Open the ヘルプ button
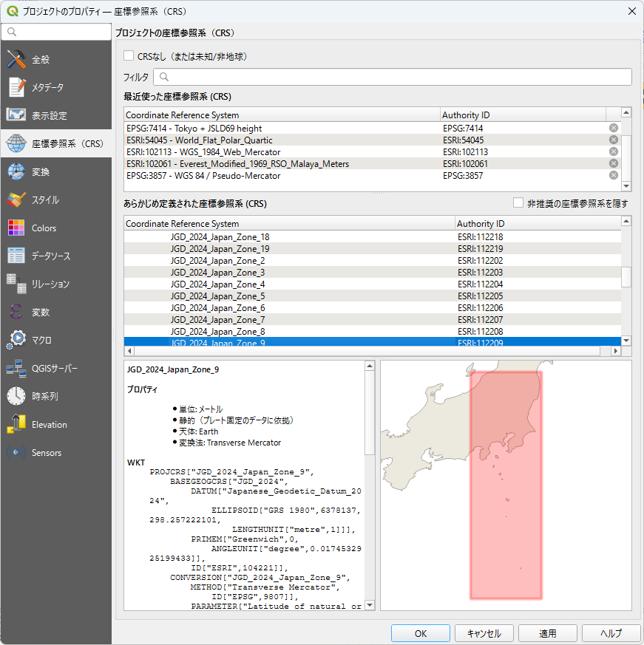644x645 pixels. click(611, 633)
